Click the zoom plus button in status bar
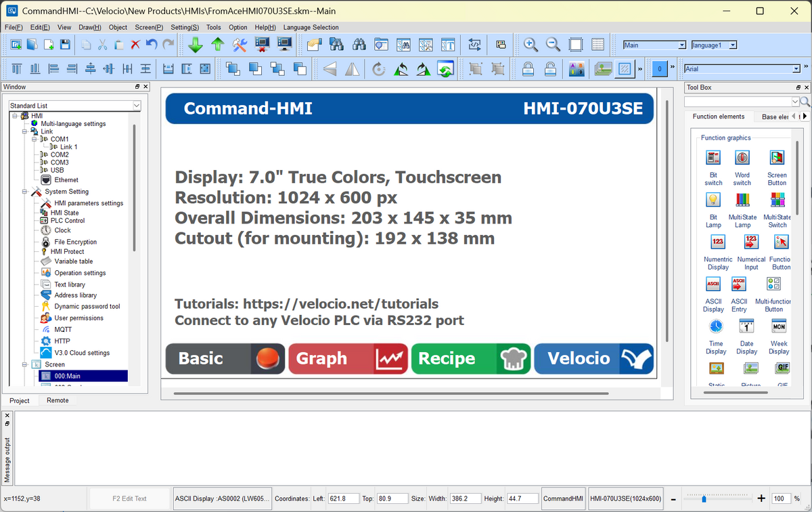 click(x=761, y=498)
